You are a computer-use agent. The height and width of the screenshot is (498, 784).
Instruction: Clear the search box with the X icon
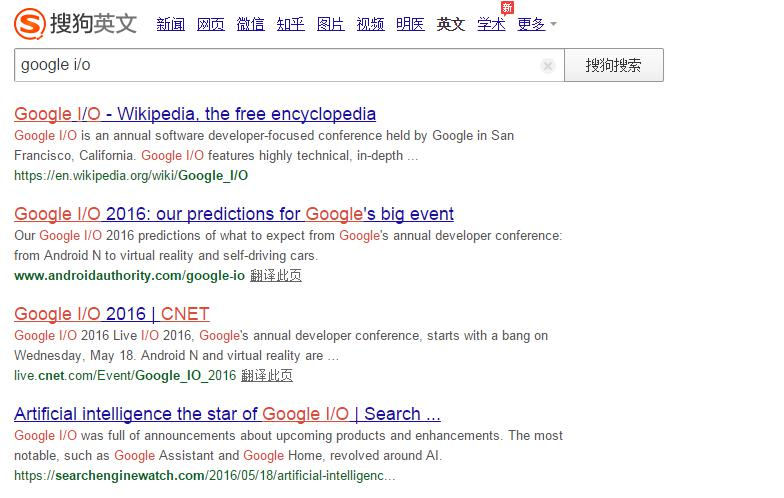pyautogui.click(x=548, y=66)
